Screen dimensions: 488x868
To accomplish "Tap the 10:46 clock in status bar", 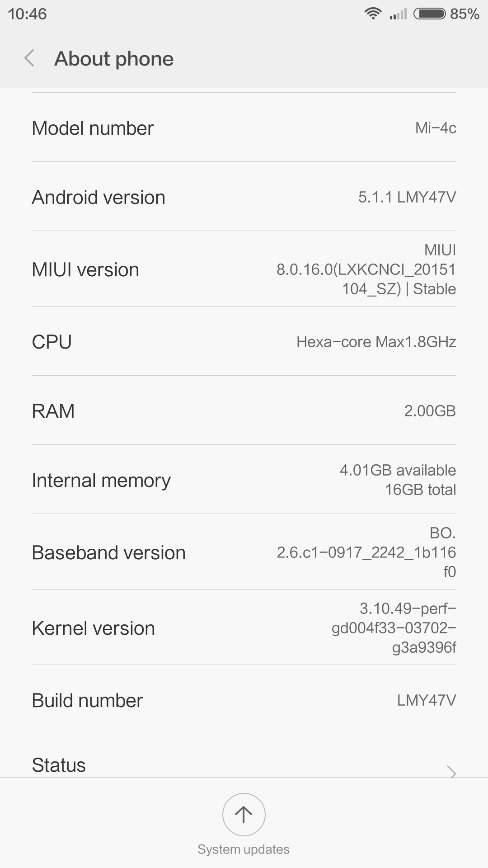I will [x=27, y=14].
